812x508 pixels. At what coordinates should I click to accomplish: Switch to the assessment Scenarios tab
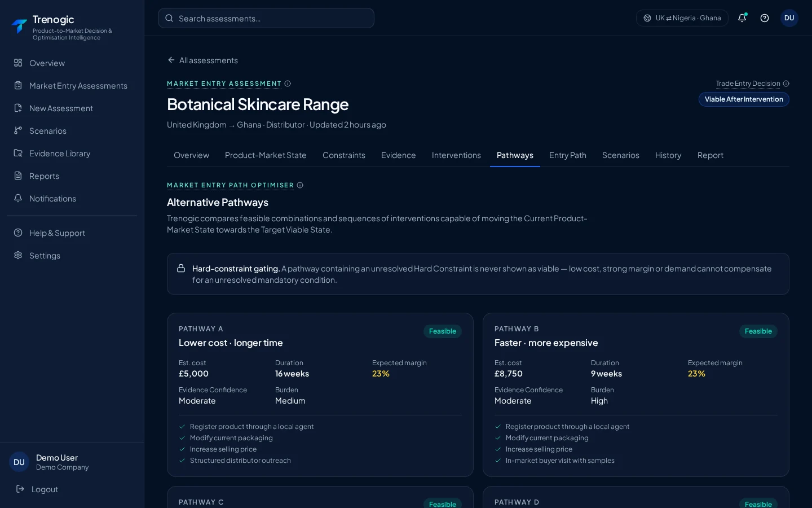coord(621,155)
